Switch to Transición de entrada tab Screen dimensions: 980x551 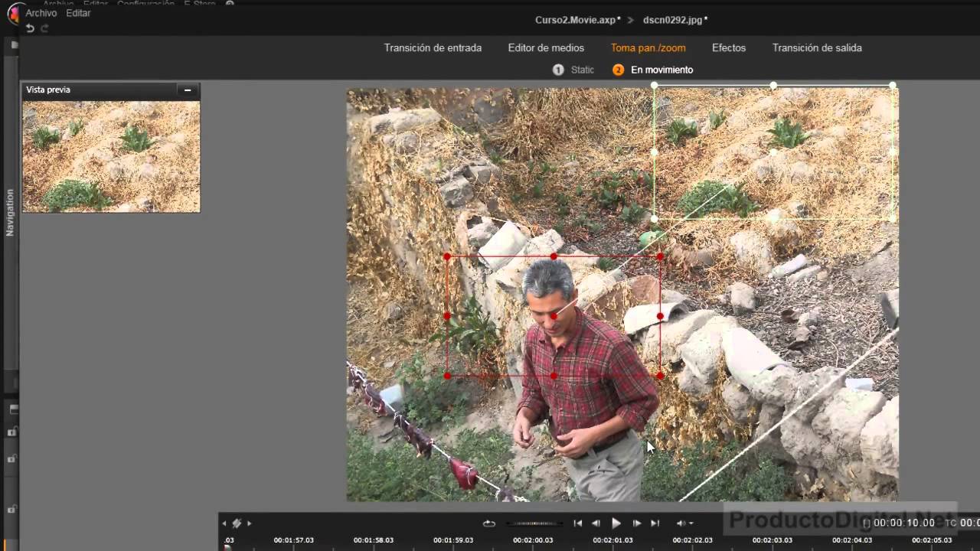(433, 47)
